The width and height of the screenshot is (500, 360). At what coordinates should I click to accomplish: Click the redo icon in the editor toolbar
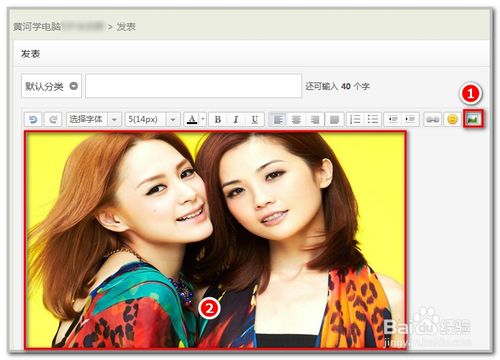click(x=53, y=119)
